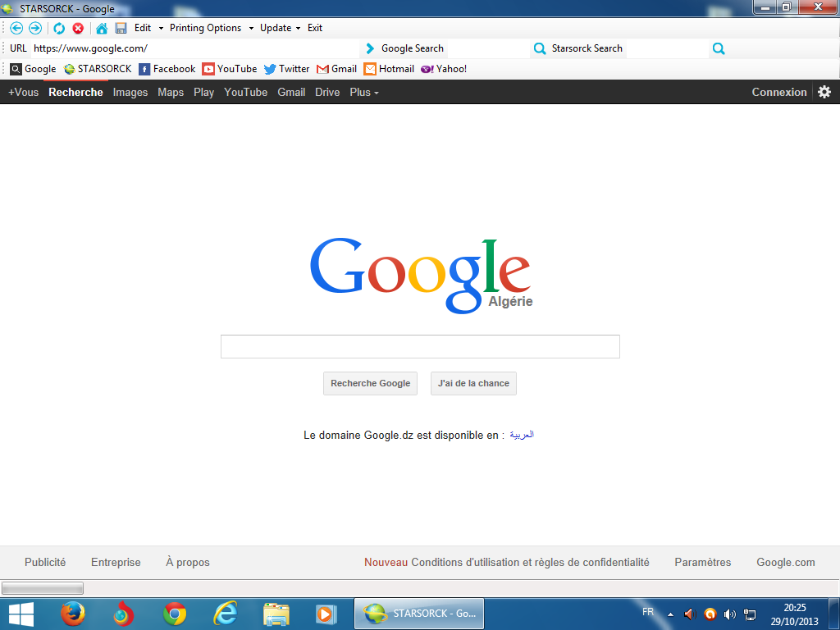Focus the Google search text box

420,346
